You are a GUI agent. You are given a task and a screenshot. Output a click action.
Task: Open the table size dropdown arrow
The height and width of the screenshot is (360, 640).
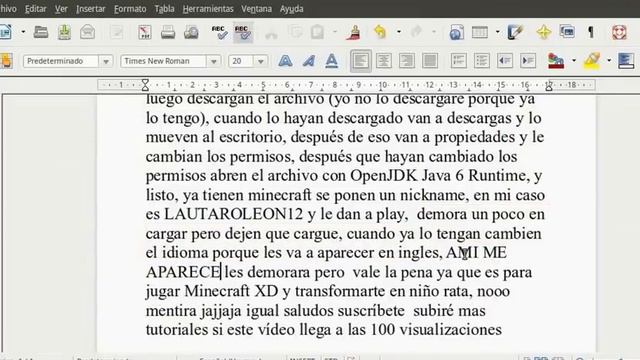click(x=498, y=32)
